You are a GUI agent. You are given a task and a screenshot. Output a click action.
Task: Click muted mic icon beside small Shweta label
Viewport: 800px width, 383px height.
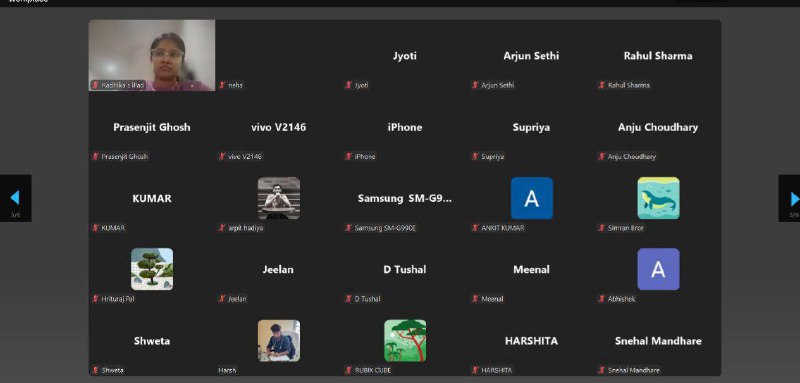(95, 370)
